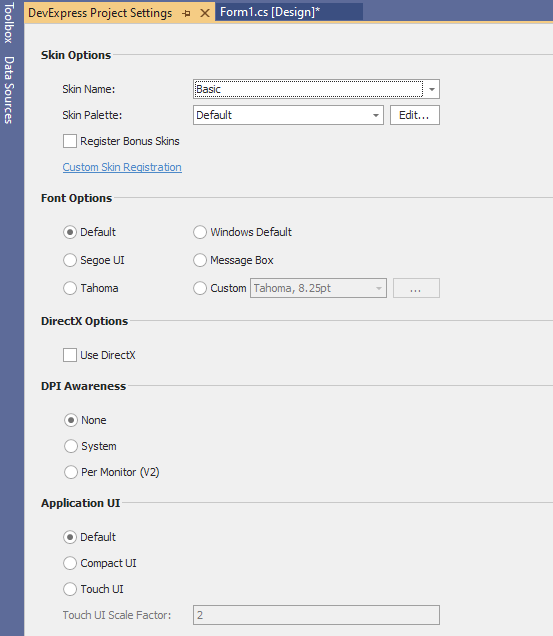Viewport: 553px width, 636px height.
Task: Select Per Monitor (V2) DPI awareness
Action: pyautogui.click(x=71, y=472)
